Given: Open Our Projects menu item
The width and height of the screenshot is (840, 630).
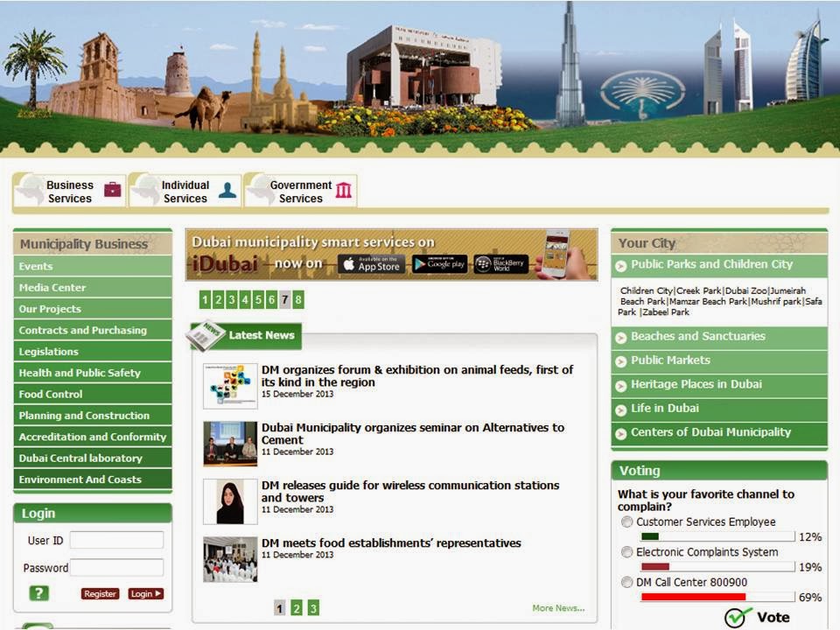Looking at the screenshot, I should click(93, 309).
